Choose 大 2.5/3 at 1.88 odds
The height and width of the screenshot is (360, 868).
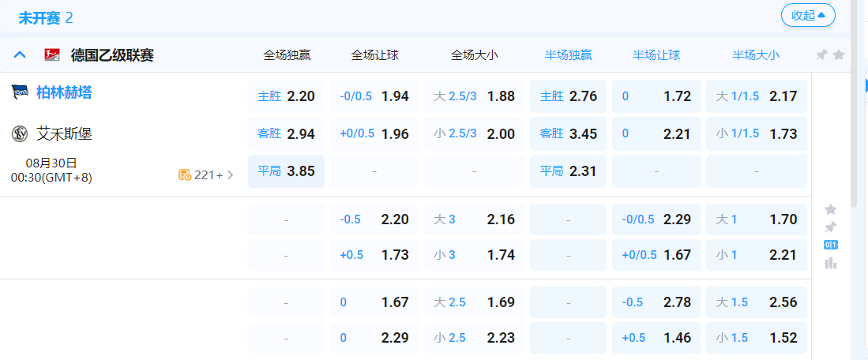click(474, 96)
